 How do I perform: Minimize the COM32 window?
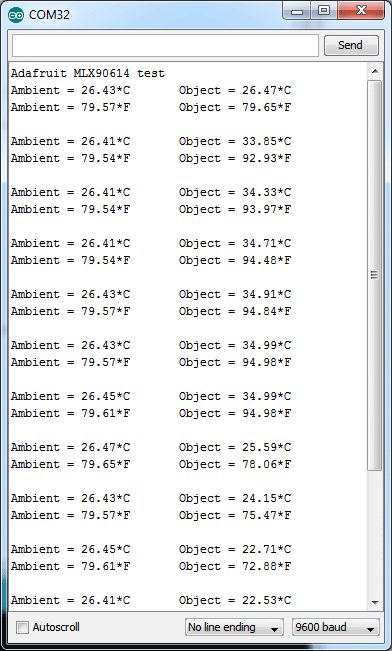[296, 11]
